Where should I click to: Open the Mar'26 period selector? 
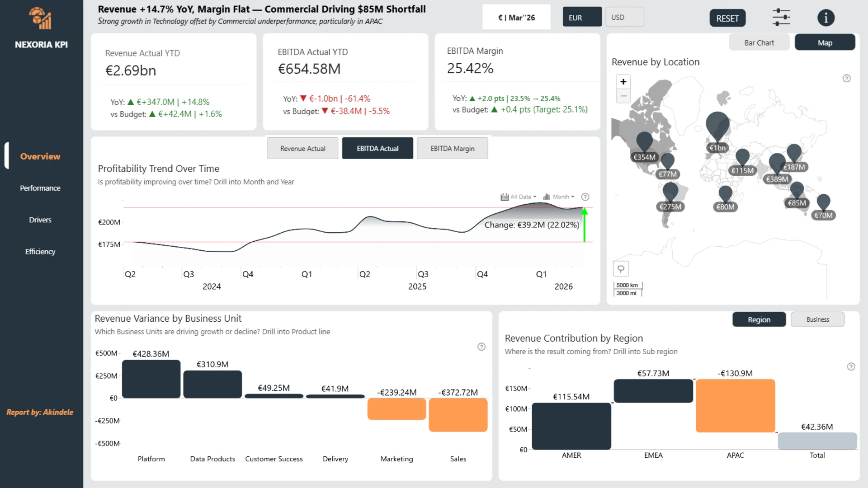coord(516,18)
